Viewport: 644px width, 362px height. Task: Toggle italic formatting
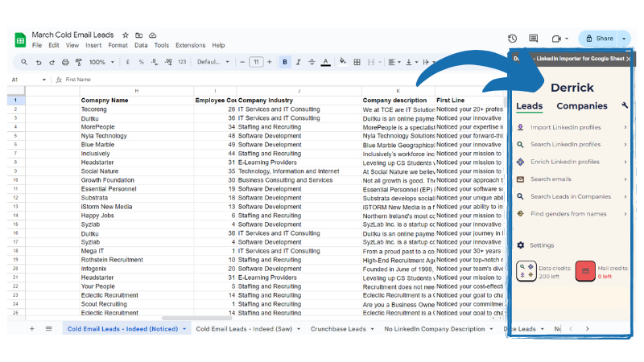[298, 63]
